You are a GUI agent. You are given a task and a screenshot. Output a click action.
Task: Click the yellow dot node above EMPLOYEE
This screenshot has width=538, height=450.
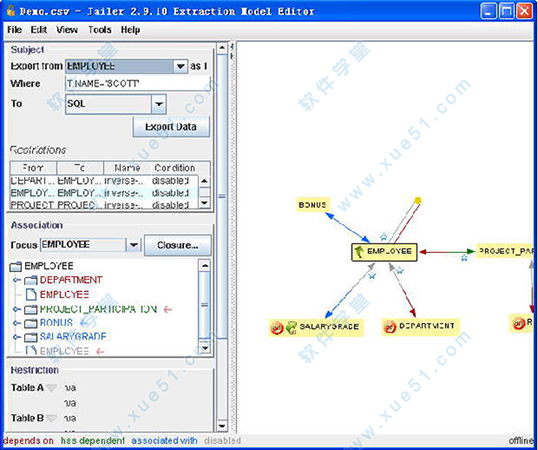point(418,200)
